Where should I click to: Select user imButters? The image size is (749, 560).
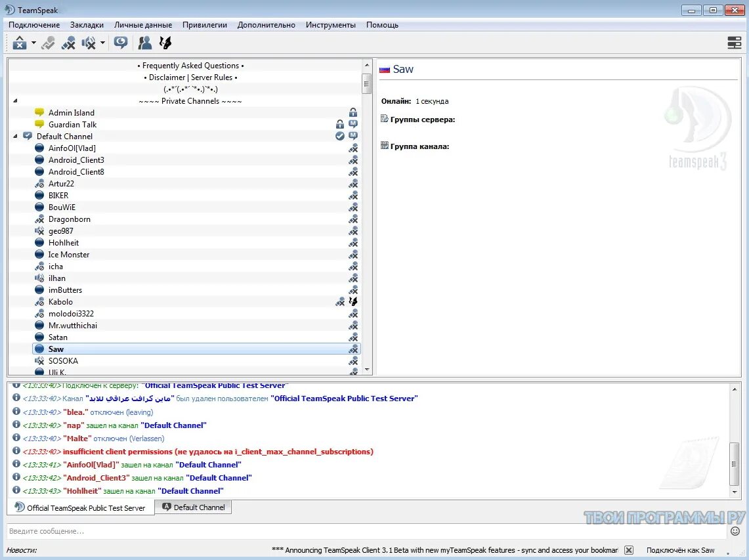[65, 290]
